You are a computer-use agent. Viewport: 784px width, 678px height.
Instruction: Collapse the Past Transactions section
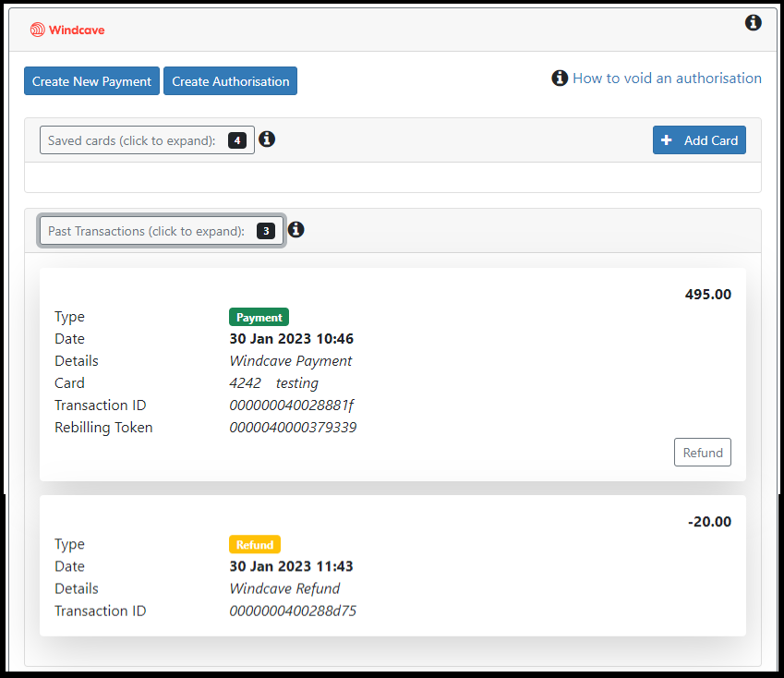point(162,231)
